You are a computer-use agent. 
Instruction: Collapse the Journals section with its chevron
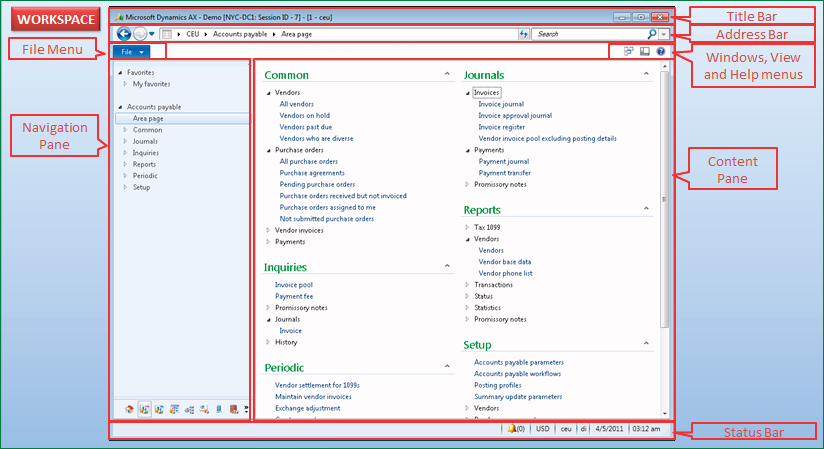646,74
